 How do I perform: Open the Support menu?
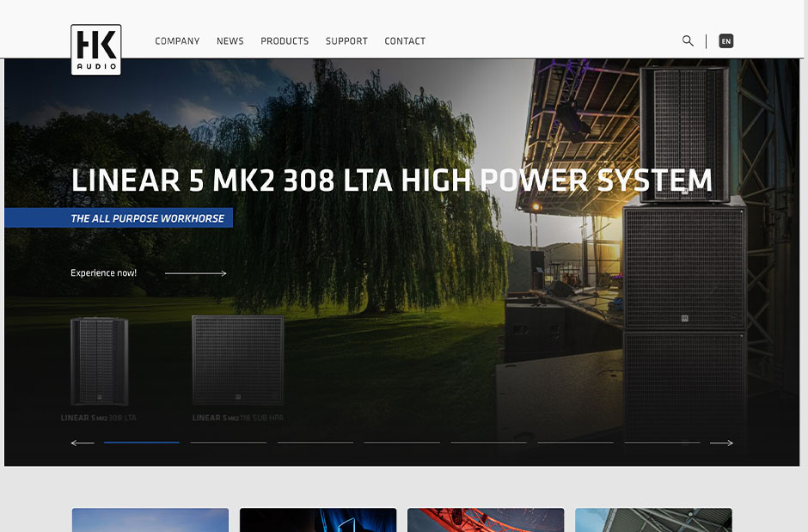[346, 41]
